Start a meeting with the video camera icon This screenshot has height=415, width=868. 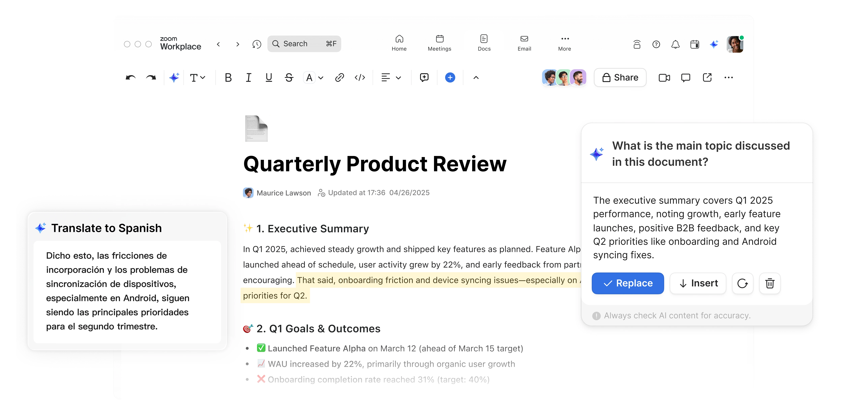(x=664, y=78)
